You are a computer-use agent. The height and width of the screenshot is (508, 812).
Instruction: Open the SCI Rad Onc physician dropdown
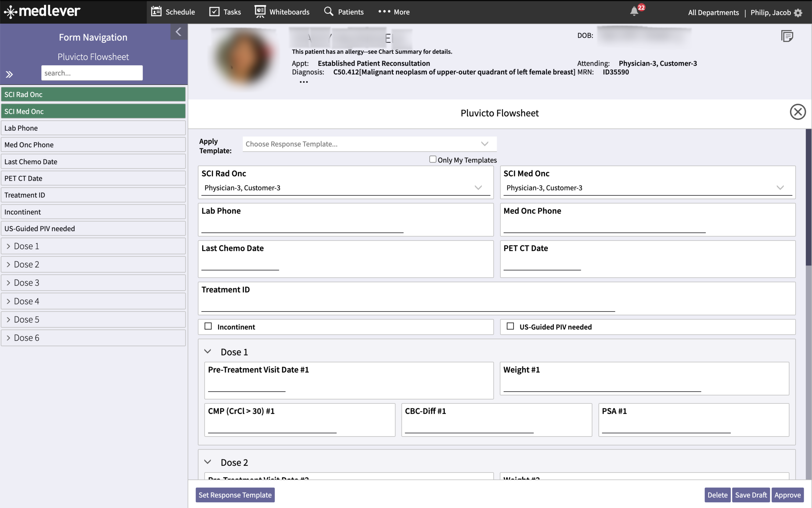[x=346, y=188]
